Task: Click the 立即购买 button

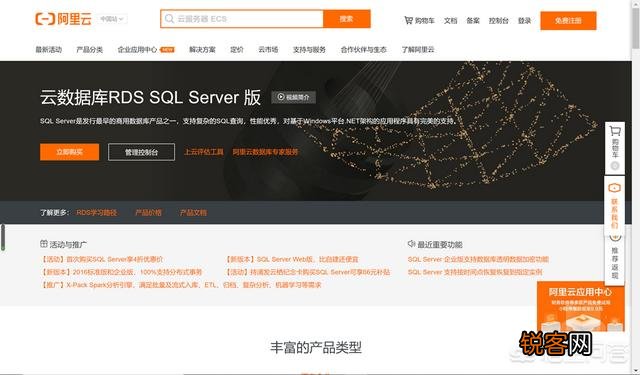Action: (69, 152)
